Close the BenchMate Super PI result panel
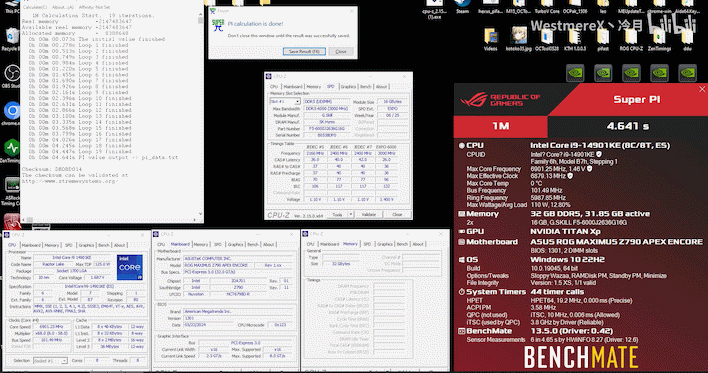The height and width of the screenshot is (373, 708). coord(702,89)
